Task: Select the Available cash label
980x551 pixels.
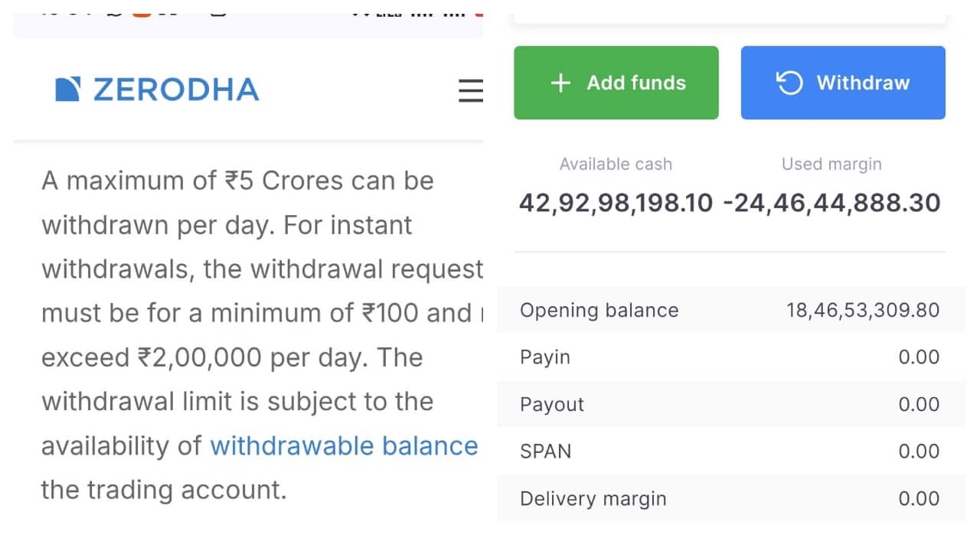Action: coord(616,164)
